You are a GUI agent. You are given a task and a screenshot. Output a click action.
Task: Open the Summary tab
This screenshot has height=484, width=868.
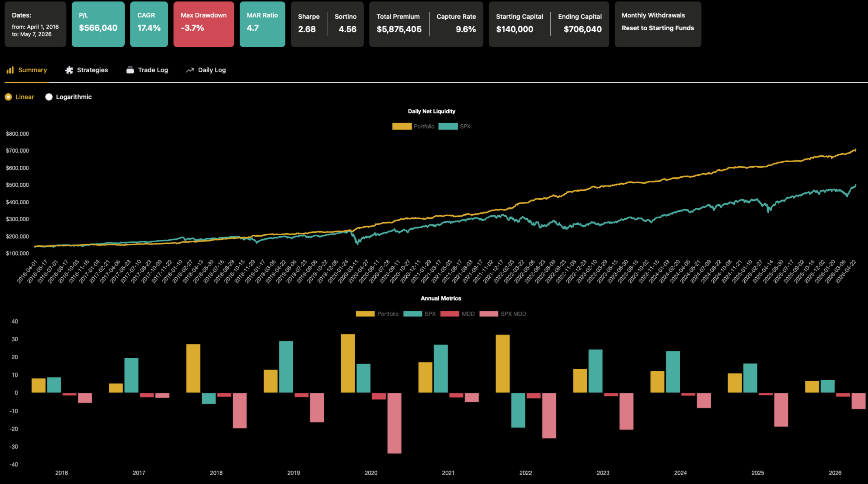point(27,70)
